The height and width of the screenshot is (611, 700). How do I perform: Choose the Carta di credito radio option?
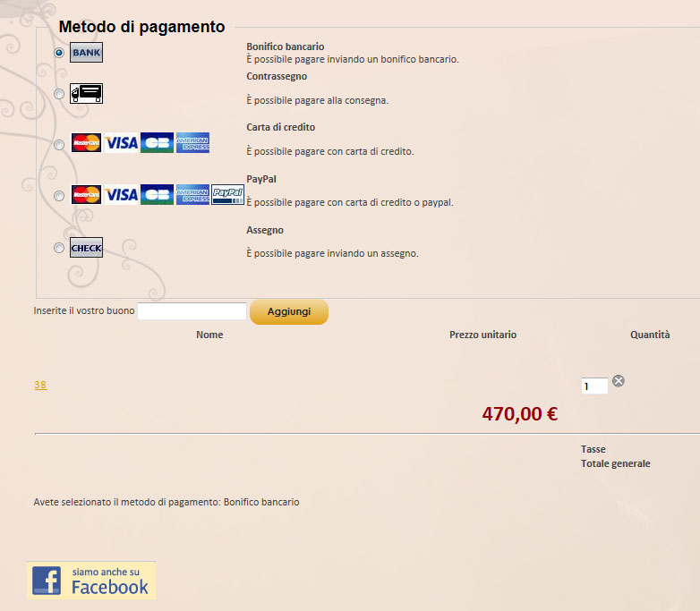pos(59,145)
